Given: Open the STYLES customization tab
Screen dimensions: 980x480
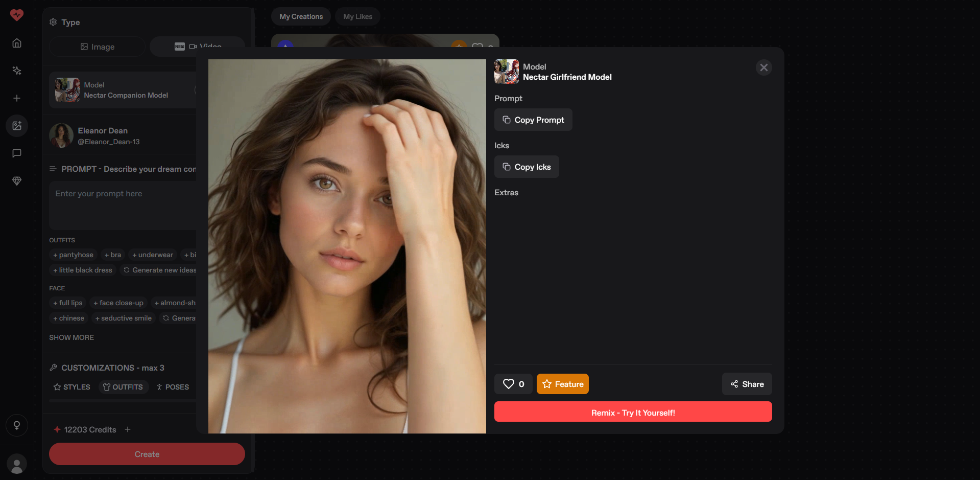Looking at the screenshot, I should coord(72,387).
